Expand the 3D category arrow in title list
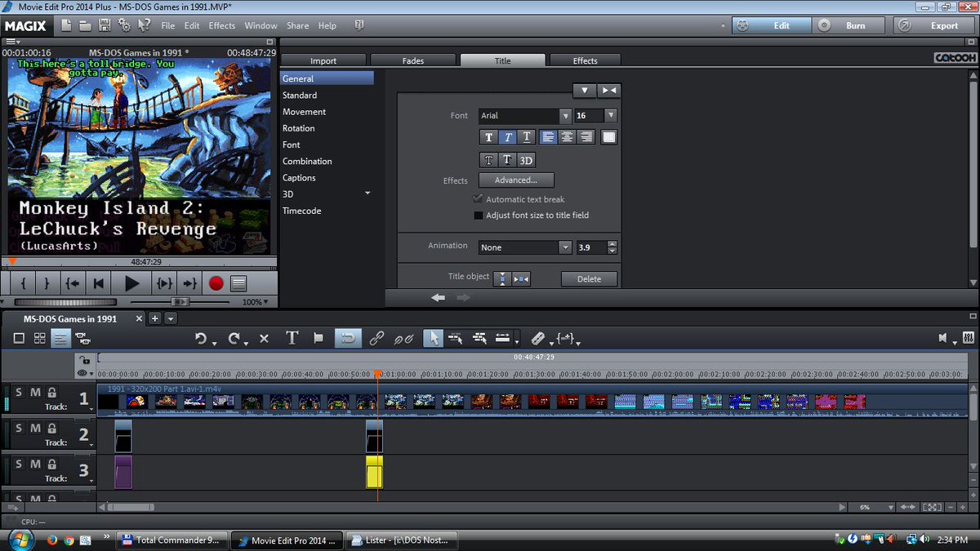 367,193
